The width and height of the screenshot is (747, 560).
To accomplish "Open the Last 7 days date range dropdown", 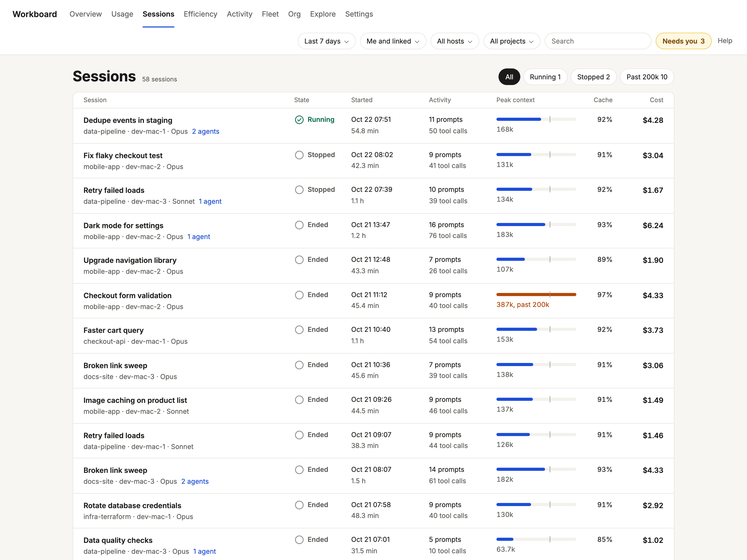I will click(327, 41).
